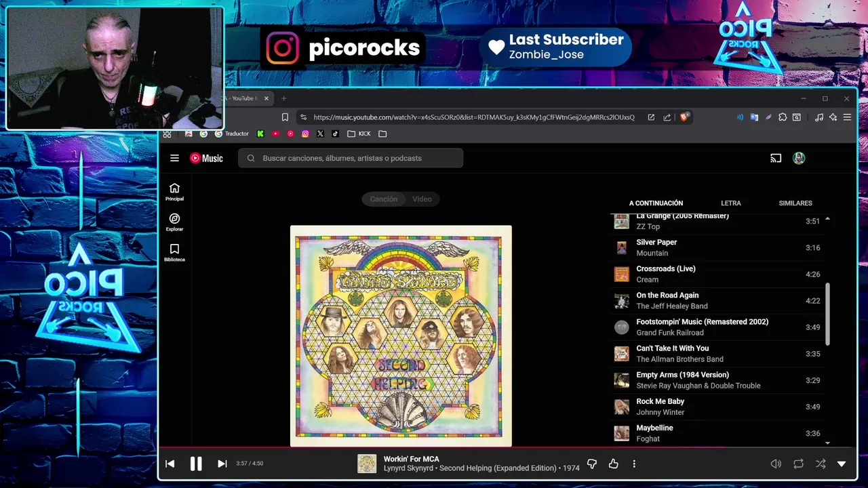The image size is (868, 488).
Task: Like the current song
Action: pyautogui.click(x=613, y=464)
